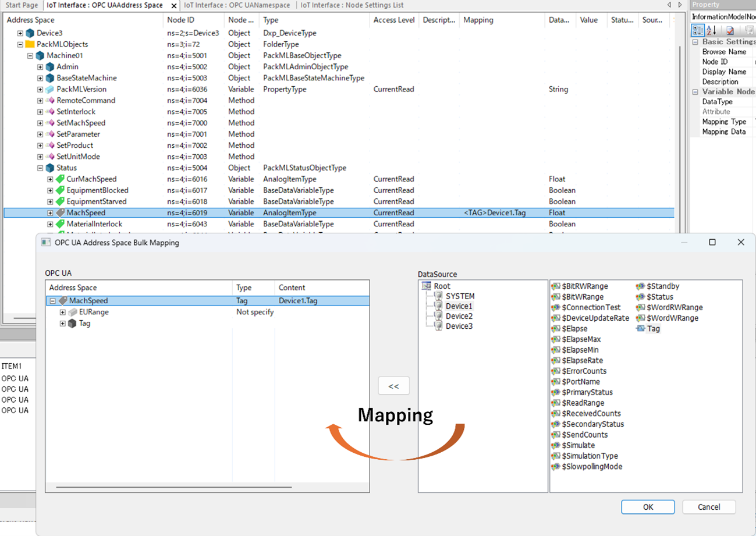Click the << mapping button
Screen dimensions: 756x536
[x=393, y=386]
